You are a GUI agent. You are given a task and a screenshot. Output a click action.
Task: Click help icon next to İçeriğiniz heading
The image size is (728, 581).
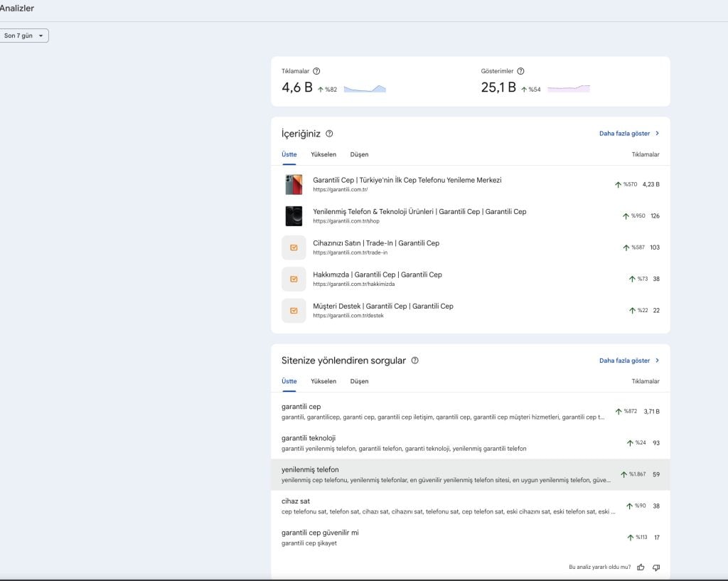pos(329,134)
